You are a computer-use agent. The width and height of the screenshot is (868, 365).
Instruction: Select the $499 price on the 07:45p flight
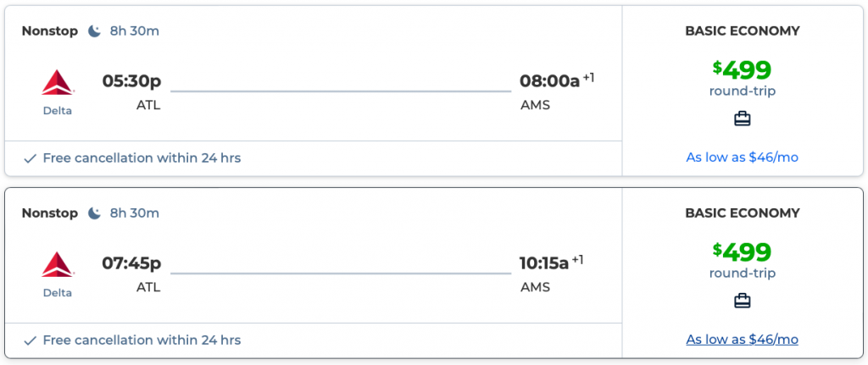coord(743,252)
